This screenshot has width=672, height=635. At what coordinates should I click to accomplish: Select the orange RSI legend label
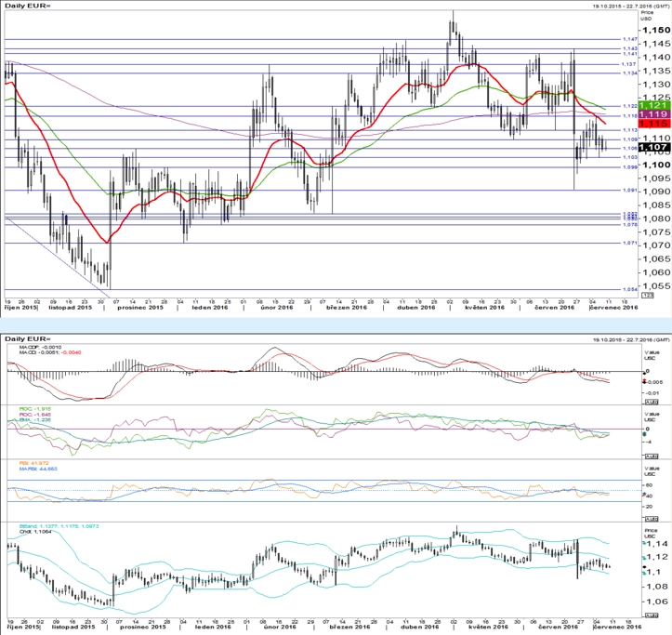click(33, 463)
